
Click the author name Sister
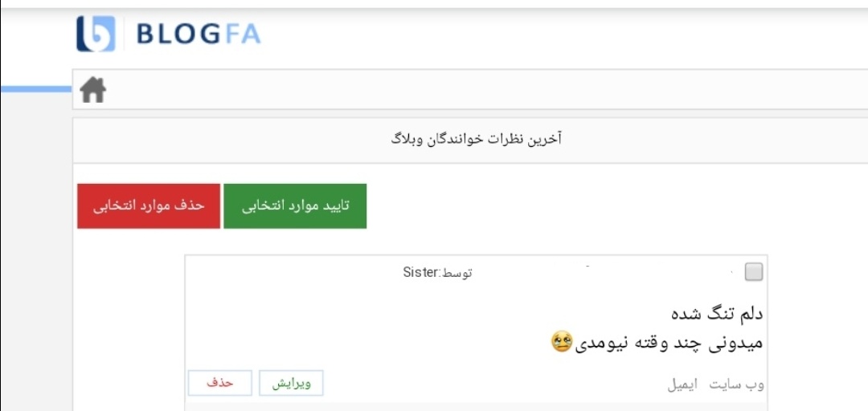[x=420, y=272]
